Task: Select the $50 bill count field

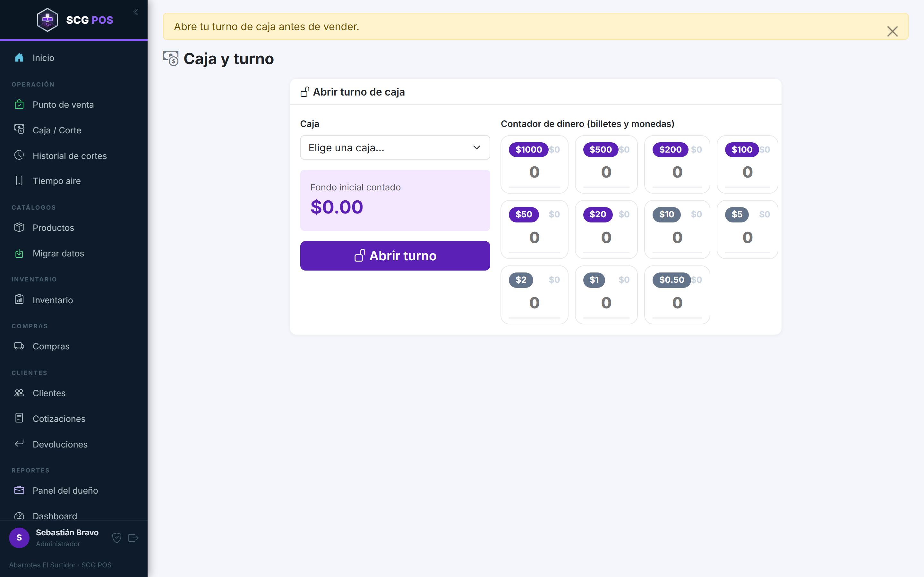Action: tap(534, 238)
